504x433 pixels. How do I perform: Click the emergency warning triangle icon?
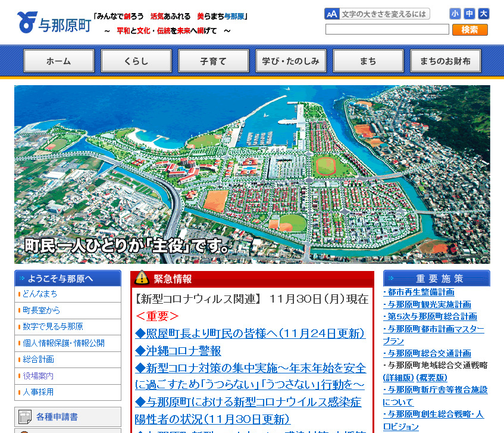click(x=142, y=278)
